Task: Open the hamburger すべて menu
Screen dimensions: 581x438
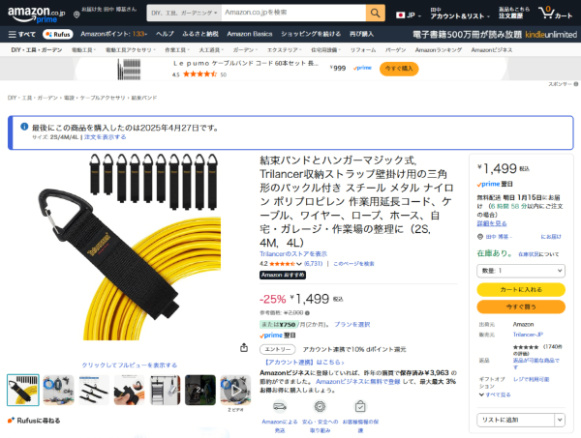Action: [22, 34]
